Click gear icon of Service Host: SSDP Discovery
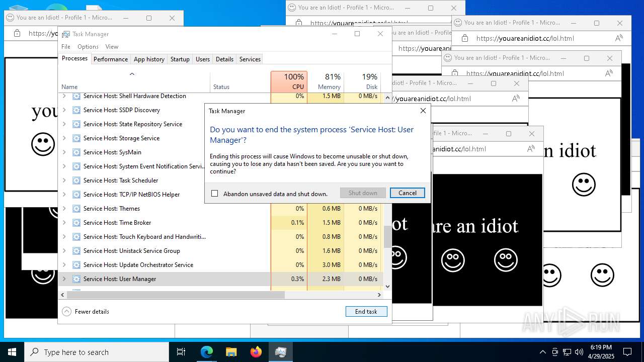This screenshot has height=362, width=644. 76,110
